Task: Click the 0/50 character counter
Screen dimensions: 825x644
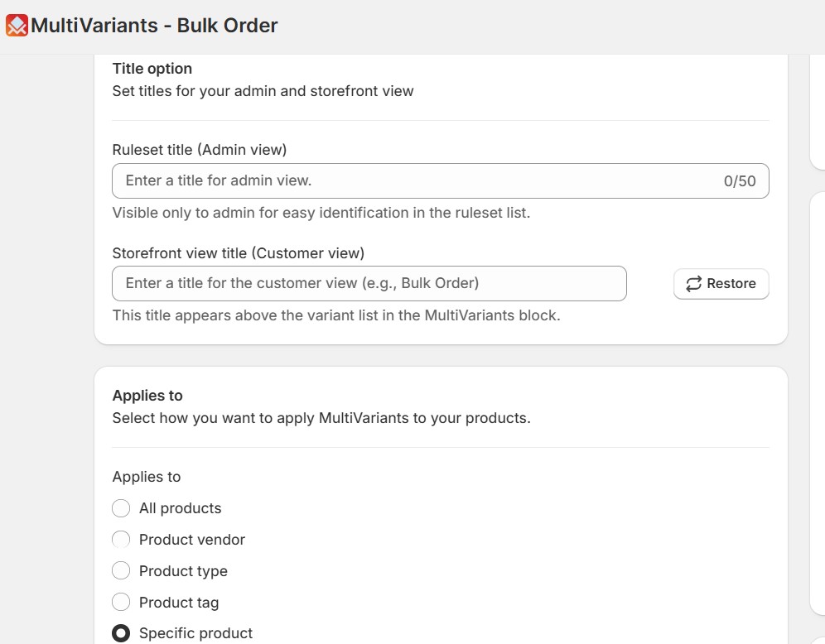Action: click(x=740, y=181)
